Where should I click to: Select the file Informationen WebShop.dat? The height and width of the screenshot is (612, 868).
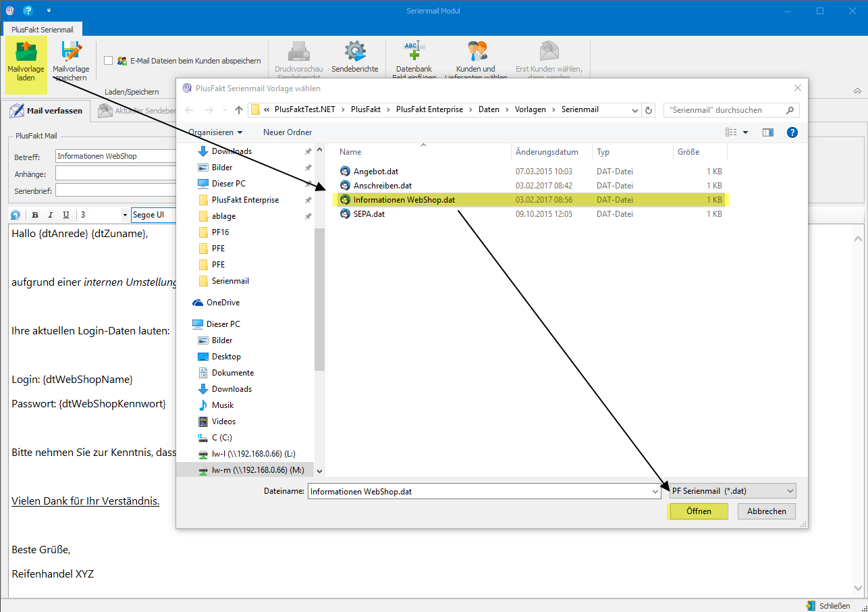tap(531, 200)
